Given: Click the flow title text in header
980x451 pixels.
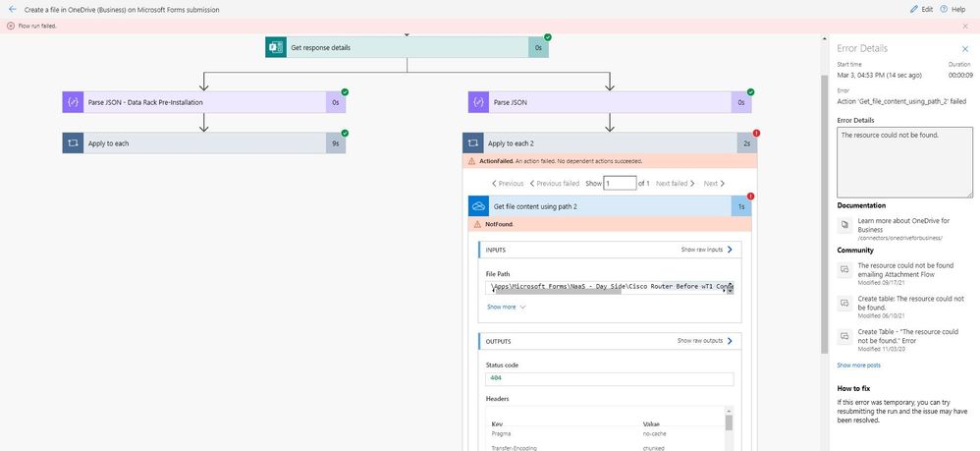Looking at the screenshot, I should pyautogui.click(x=122, y=10).
